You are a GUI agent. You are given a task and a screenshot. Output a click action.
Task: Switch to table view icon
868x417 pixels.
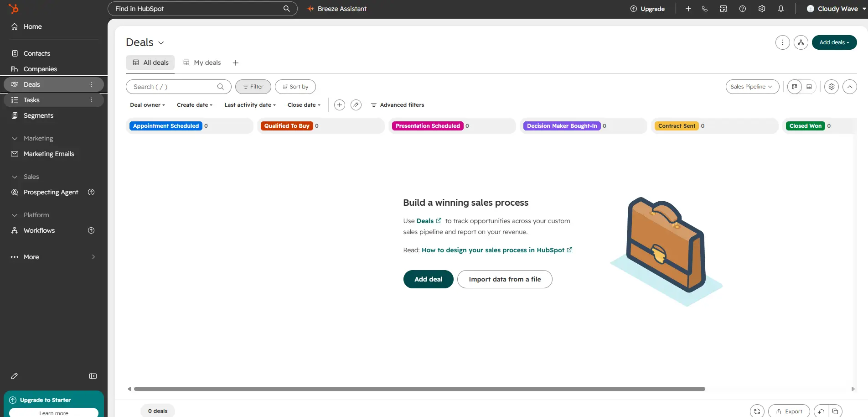[809, 87]
